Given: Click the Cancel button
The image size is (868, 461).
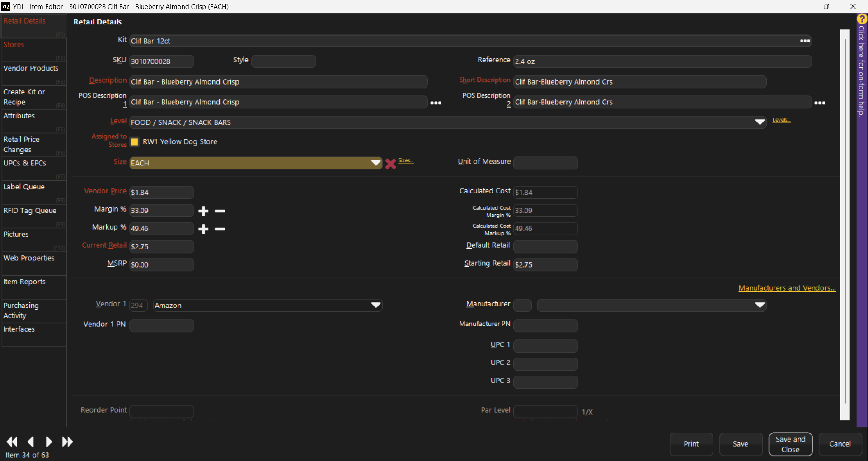Looking at the screenshot, I should coord(840,444).
